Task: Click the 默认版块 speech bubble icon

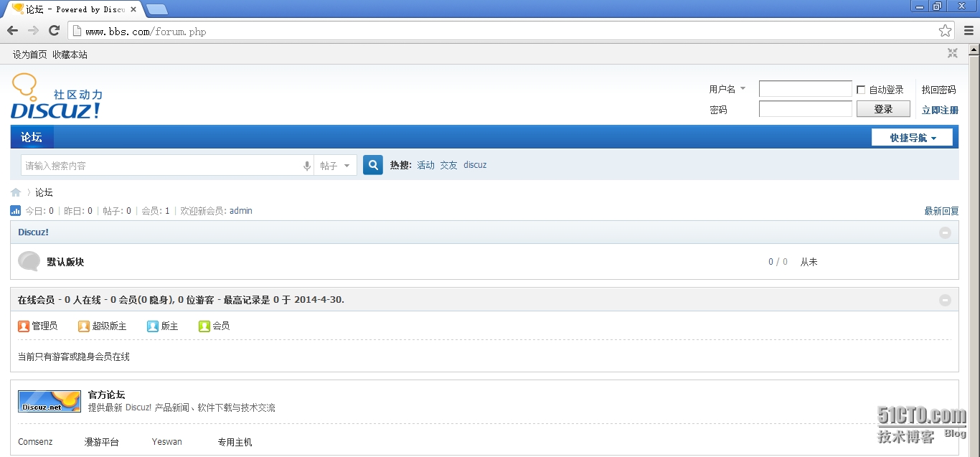Action: pyautogui.click(x=29, y=261)
